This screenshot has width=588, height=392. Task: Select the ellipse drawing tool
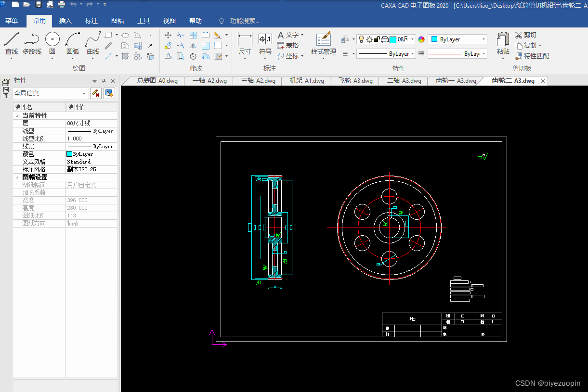click(125, 35)
